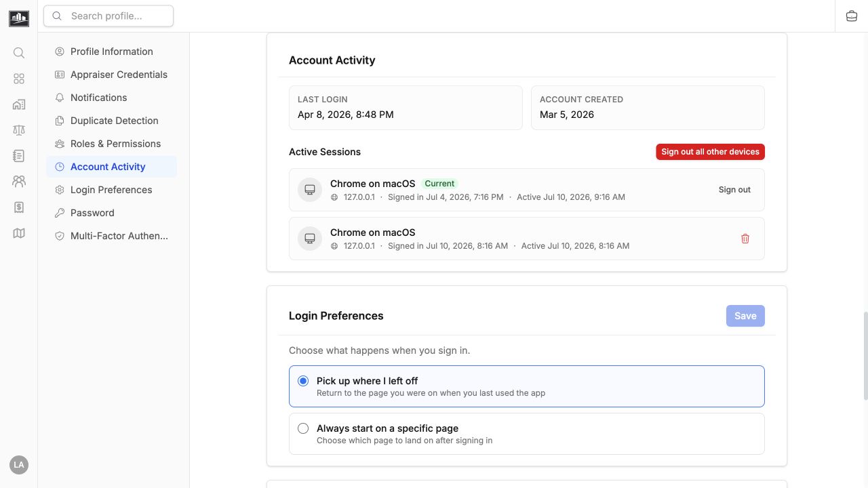Select Always start on a specific page

pyautogui.click(x=527, y=434)
